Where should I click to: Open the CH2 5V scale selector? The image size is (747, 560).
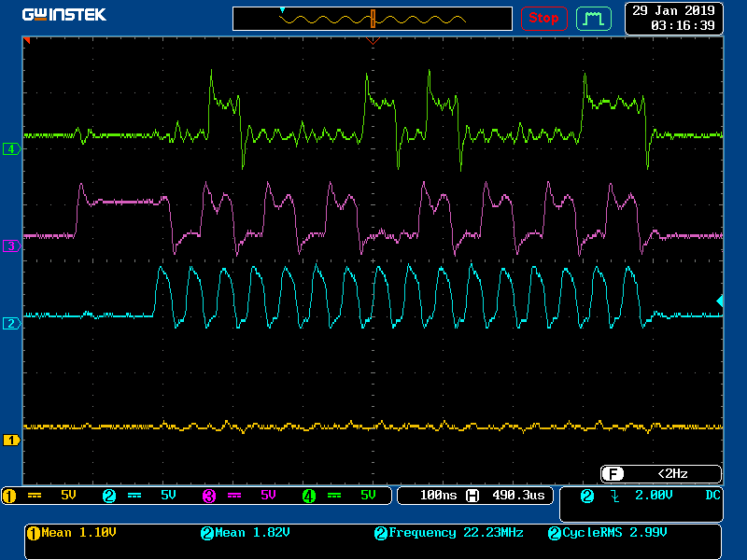[168, 496]
